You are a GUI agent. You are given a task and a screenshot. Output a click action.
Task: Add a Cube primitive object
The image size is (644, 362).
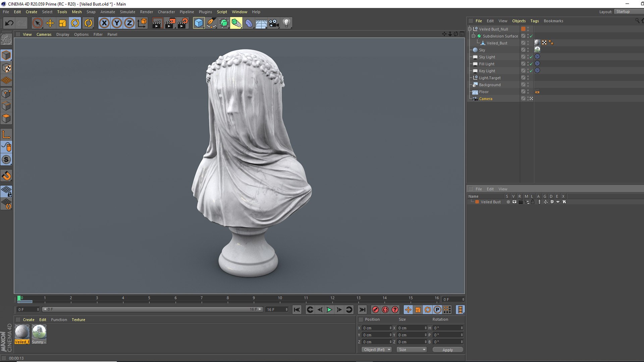[x=199, y=23]
